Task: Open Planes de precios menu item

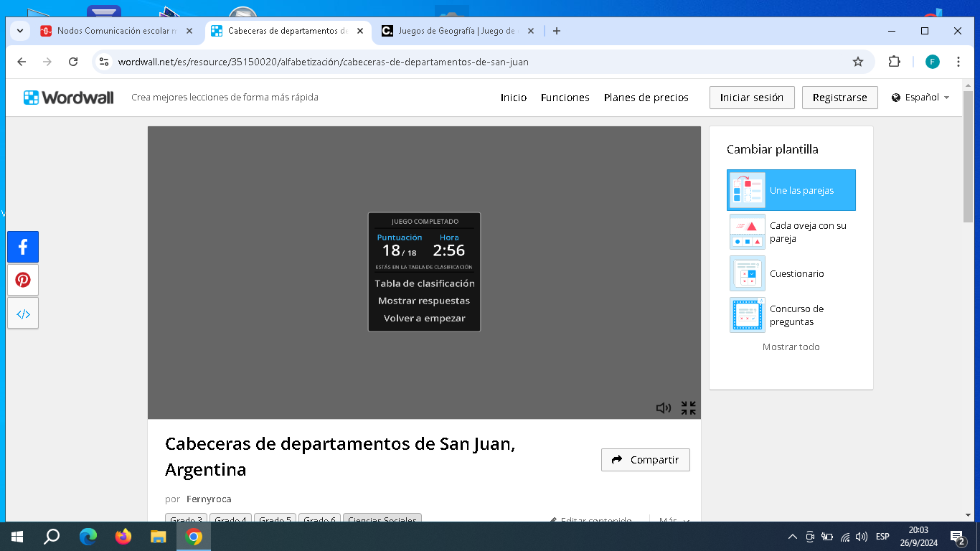Action: point(646,98)
